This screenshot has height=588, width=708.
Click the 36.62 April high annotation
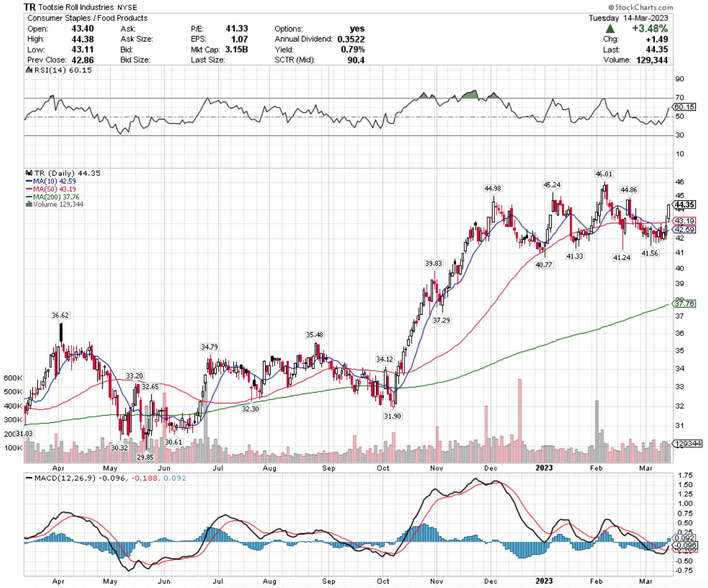60,316
